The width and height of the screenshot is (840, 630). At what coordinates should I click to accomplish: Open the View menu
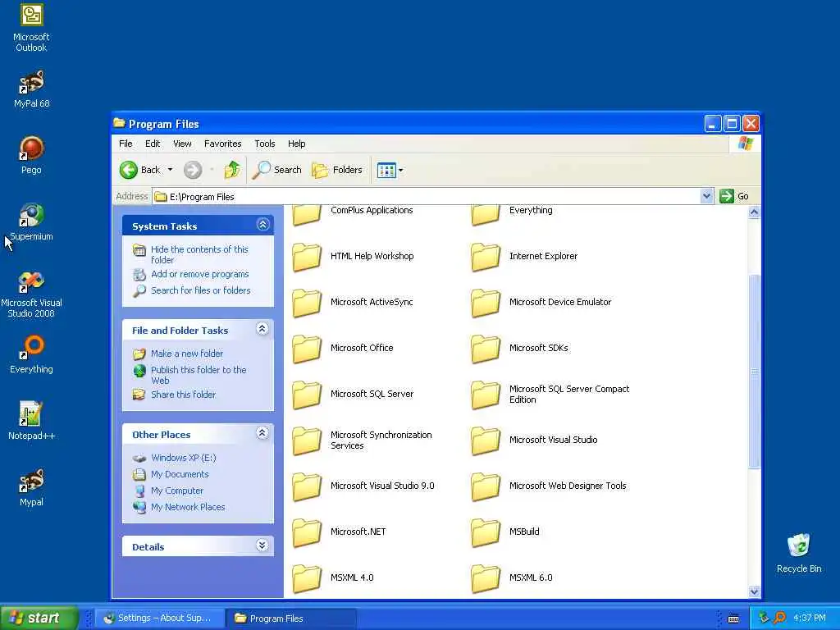click(182, 144)
